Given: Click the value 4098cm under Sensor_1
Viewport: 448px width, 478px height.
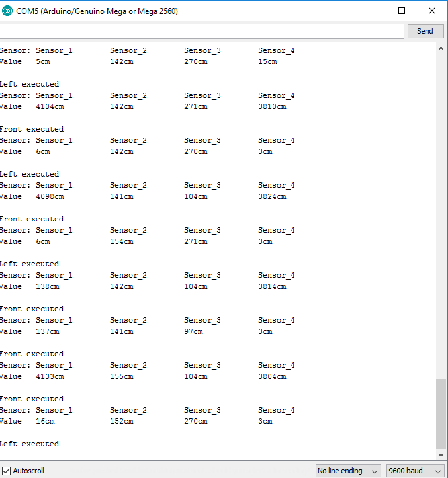Looking at the screenshot, I should pyautogui.click(x=50, y=196).
